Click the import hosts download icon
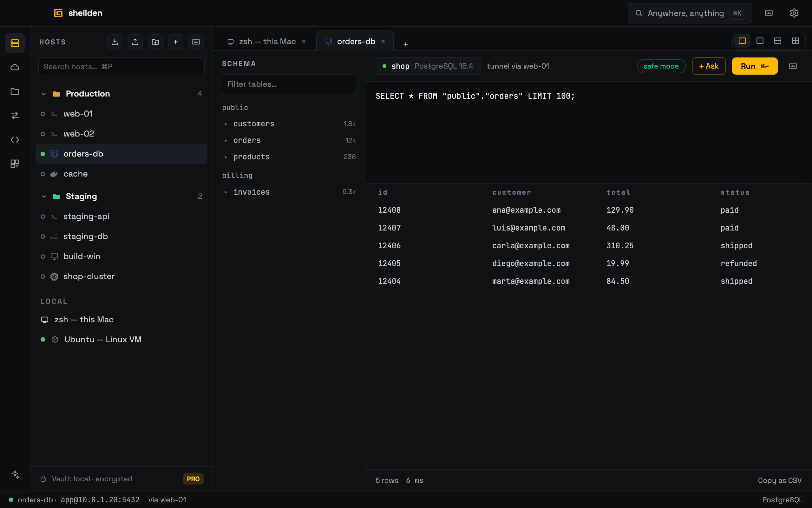This screenshot has width=812, height=508. 115,42
